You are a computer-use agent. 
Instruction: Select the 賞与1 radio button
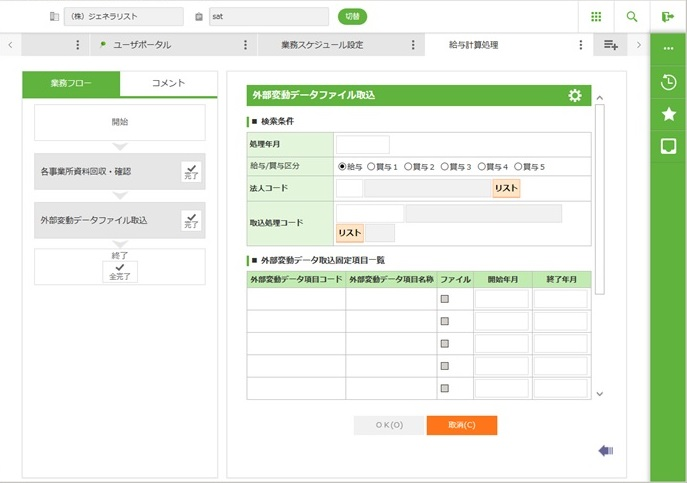pyautogui.click(x=372, y=166)
